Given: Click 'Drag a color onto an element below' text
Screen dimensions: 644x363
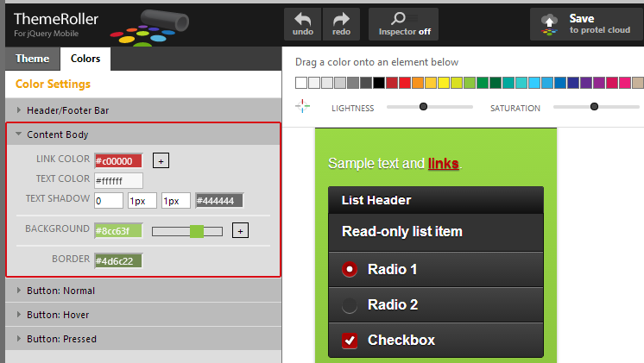Looking at the screenshot, I should pos(376,62).
